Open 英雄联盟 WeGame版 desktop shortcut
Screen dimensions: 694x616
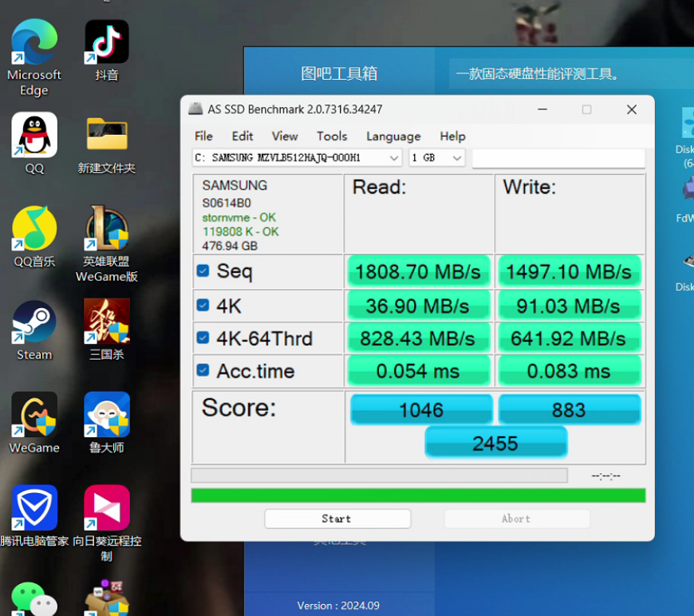(x=107, y=227)
